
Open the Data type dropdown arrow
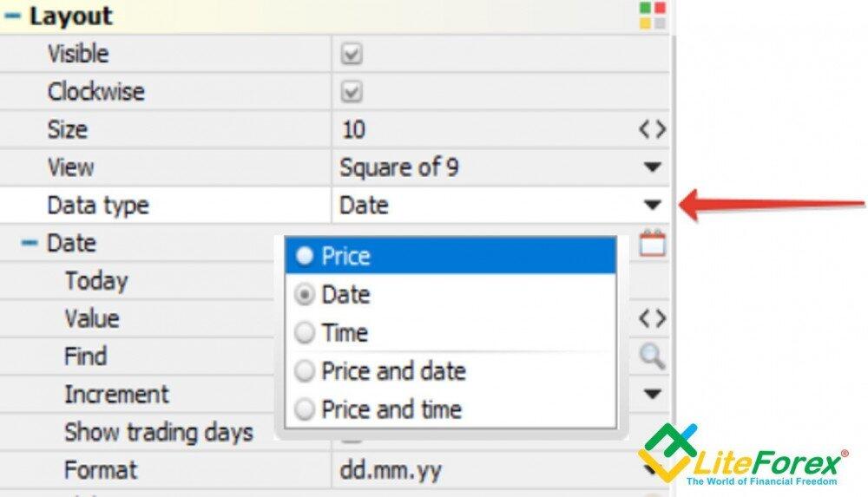pyautogui.click(x=652, y=206)
